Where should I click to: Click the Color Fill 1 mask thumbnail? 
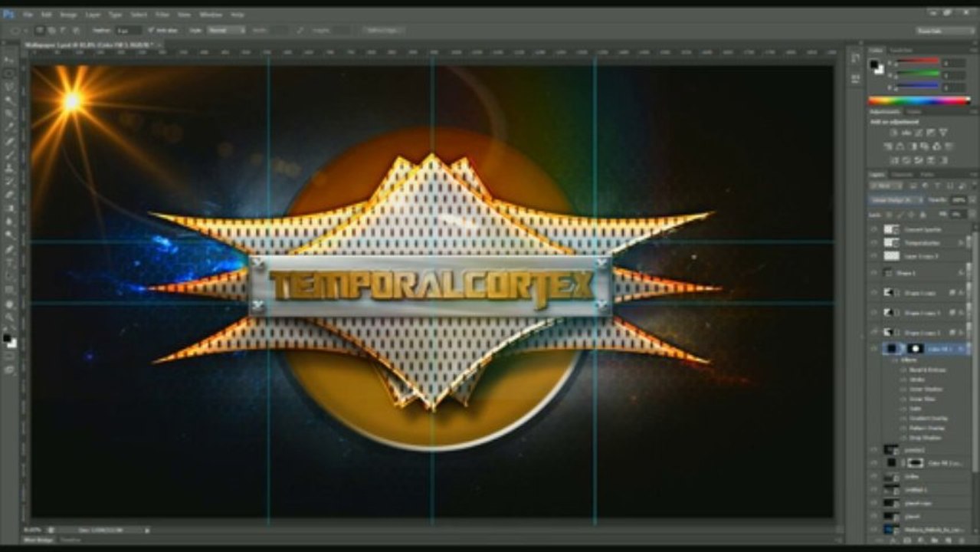[916, 348]
